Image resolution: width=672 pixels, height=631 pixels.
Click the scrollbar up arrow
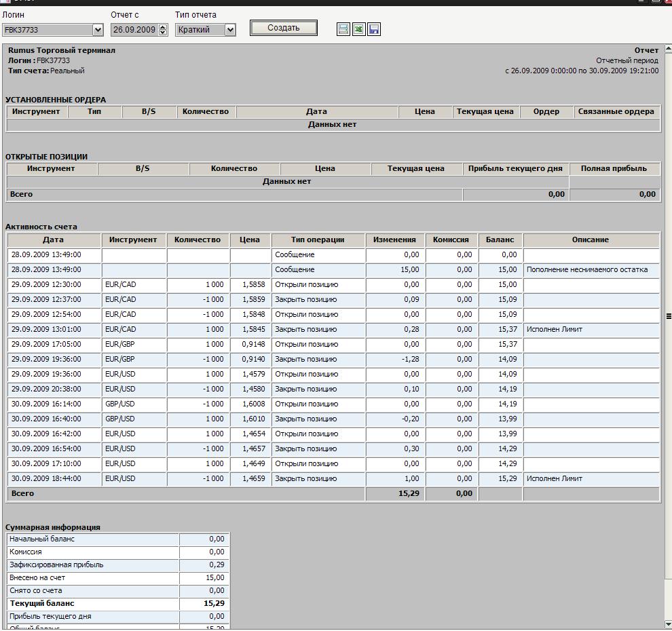click(x=668, y=49)
